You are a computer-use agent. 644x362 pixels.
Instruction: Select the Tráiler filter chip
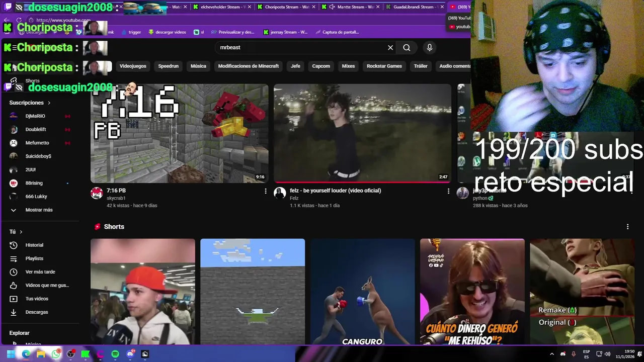tap(421, 66)
